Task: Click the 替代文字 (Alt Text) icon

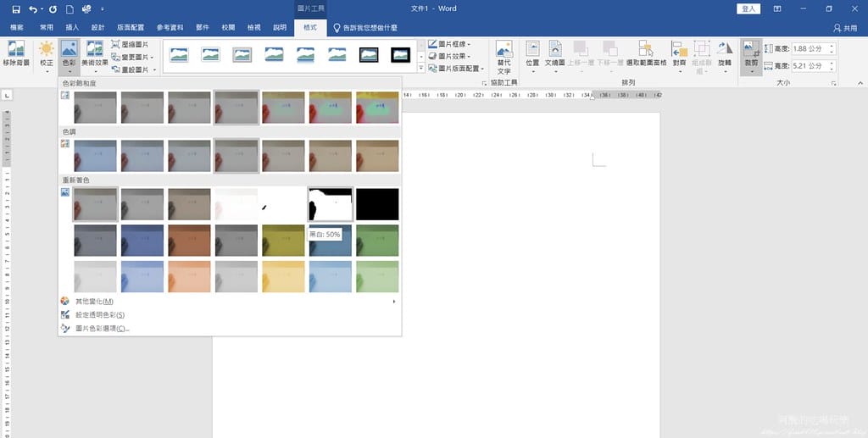Action: (x=504, y=48)
